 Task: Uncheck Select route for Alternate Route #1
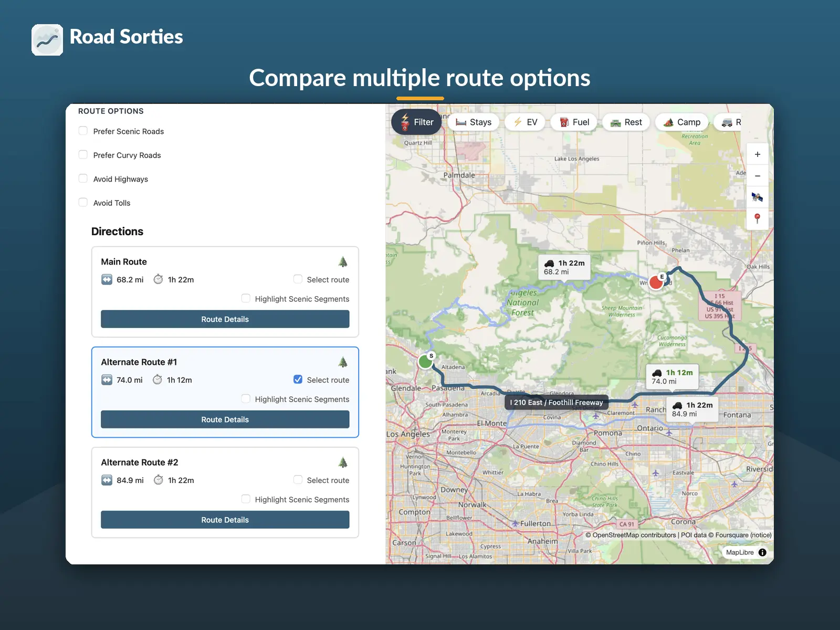click(x=298, y=380)
